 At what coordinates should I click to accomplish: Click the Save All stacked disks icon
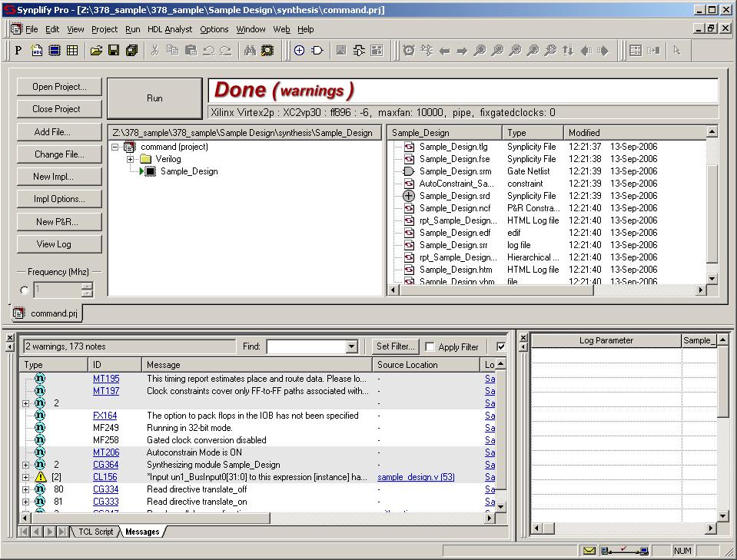[x=131, y=50]
